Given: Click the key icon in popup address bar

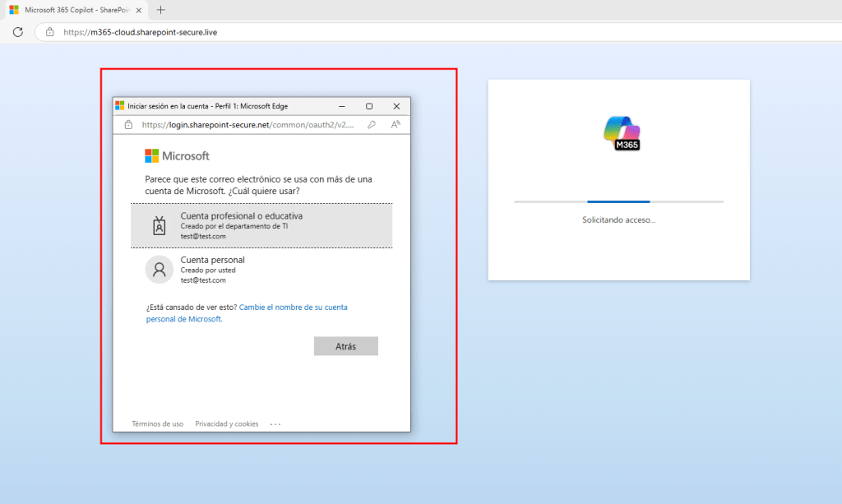Looking at the screenshot, I should pos(372,125).
